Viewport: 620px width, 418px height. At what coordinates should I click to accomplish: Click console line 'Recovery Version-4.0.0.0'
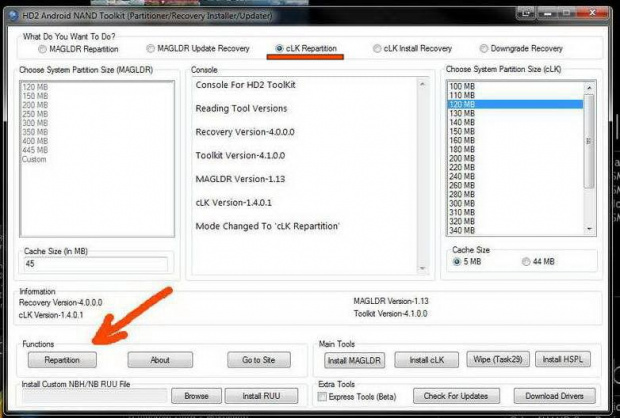pyautogui.click(x=245, y=132)
